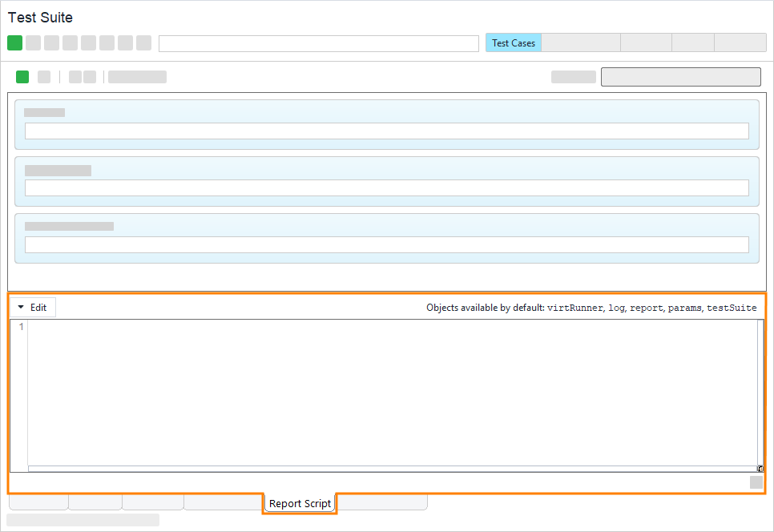Toggle the second blank tab left of Report Script
This screenshot has width=774, height=532.
pos(223,501)
